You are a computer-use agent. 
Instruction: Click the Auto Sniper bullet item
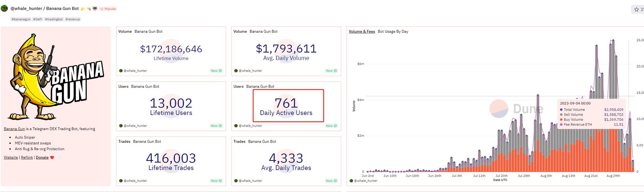[25, 137]
